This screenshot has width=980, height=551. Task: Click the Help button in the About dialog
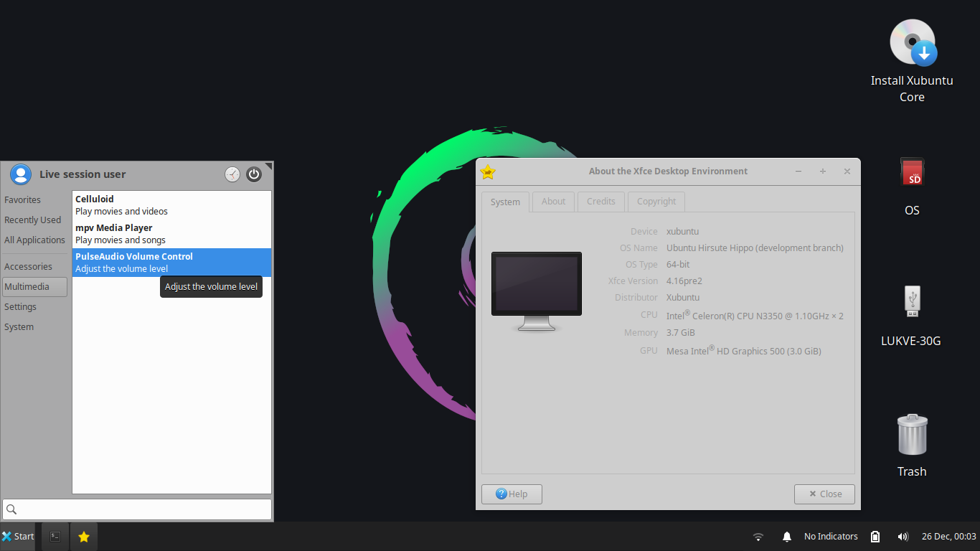512,494
